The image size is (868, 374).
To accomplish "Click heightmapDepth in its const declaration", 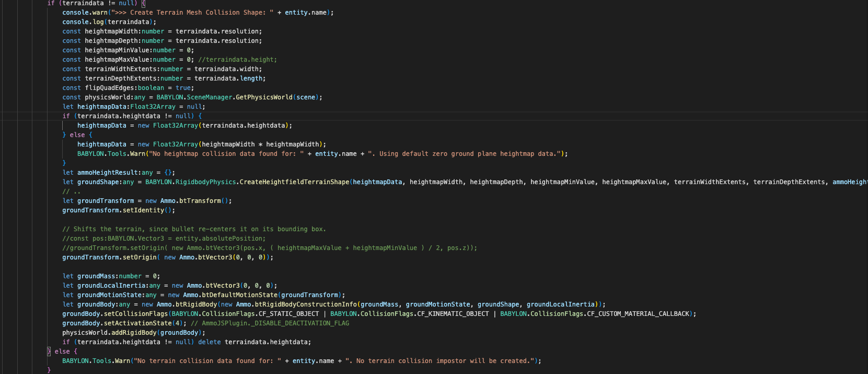I will point(111,41).
